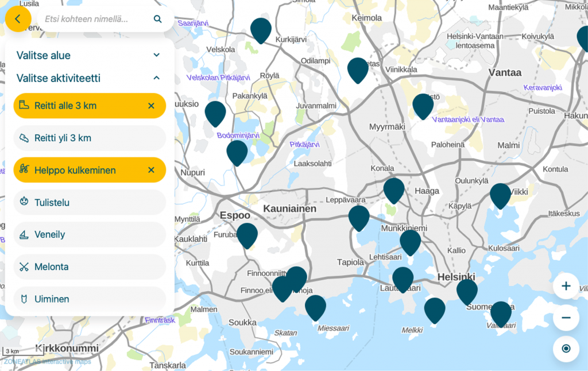Zoom out using the minus button
The width and height of the screenshot is (588, 371).
point(566,316)
